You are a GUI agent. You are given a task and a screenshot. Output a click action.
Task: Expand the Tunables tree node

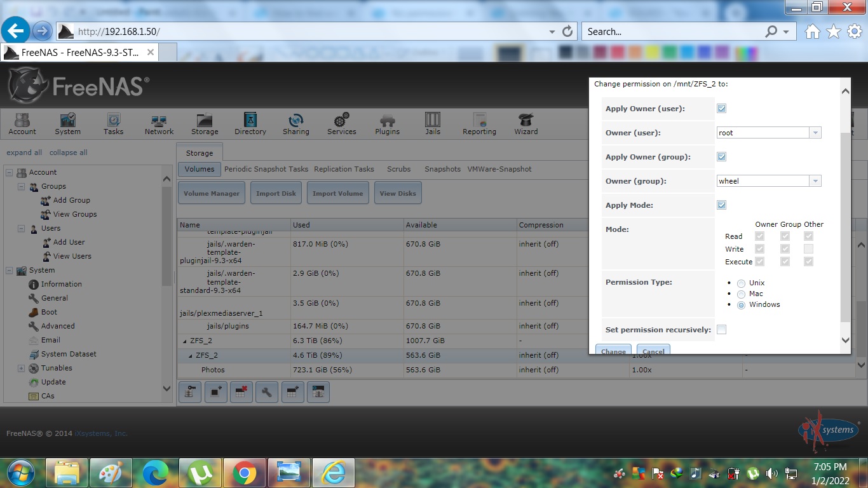click(21, 368)
